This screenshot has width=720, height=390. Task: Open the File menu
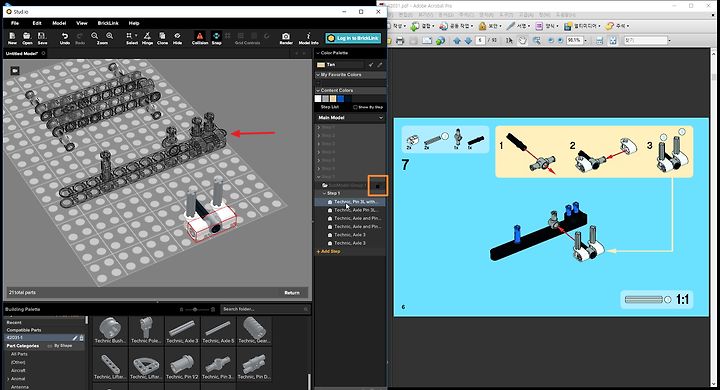click(15, 23)
